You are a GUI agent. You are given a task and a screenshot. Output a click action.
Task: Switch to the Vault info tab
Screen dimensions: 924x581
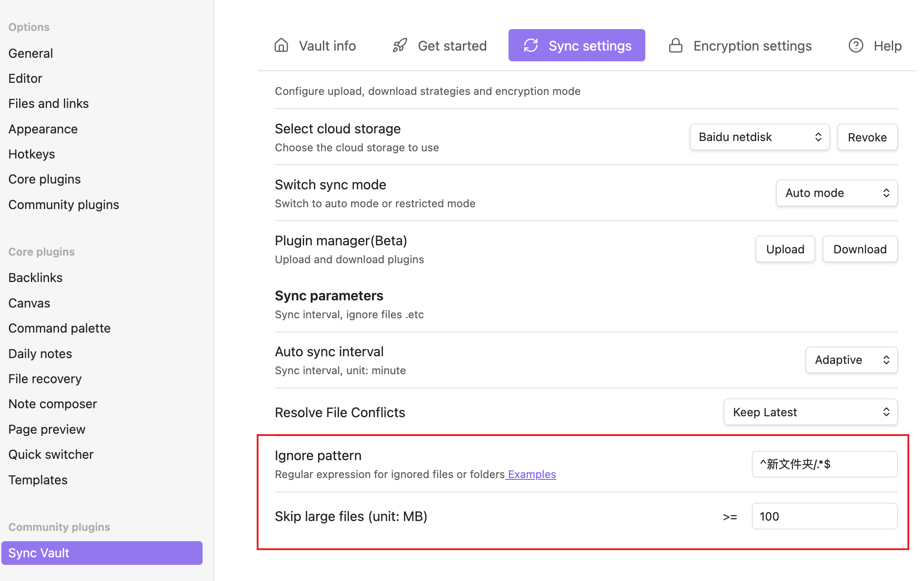[327, 46]
